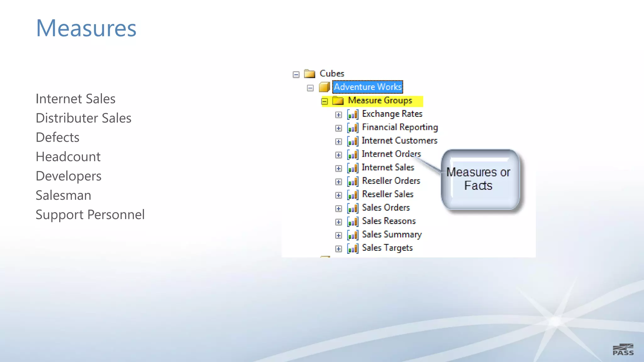The width and height of the screenshot is (644, 362).
Task: Select the Internet Sales tree label
Action: tap(388, 167)
